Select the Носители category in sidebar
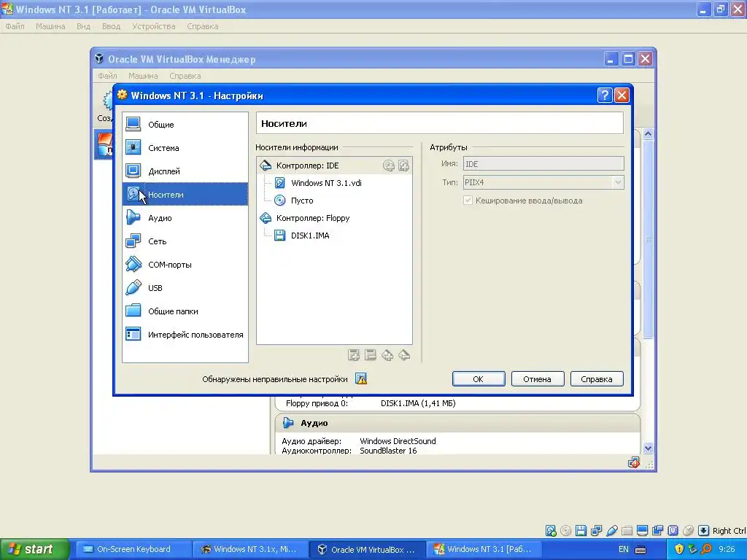This screenshot has width=747, height=560. [x=185, y=194]
